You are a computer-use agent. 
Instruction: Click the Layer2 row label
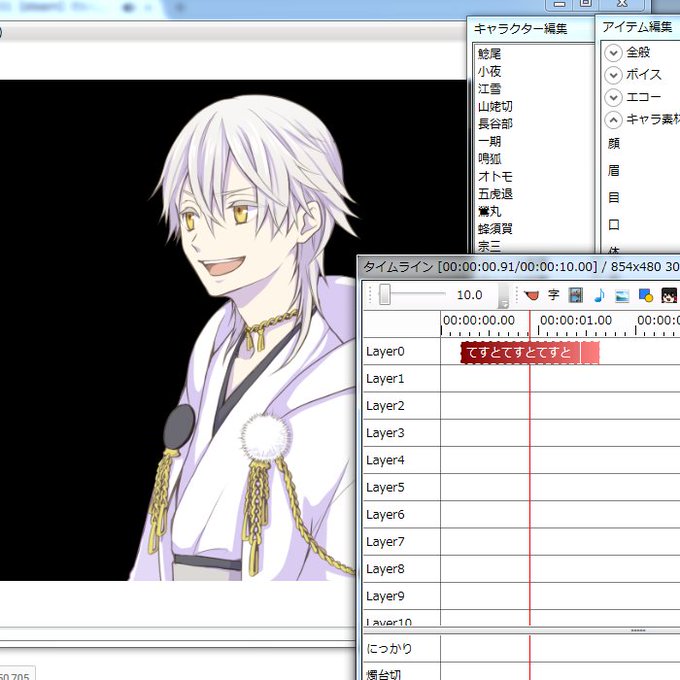[385, 406]
